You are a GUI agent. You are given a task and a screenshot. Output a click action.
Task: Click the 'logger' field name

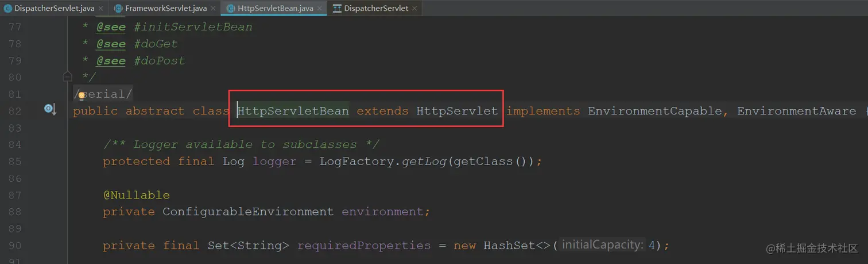(x=274, y=161)
